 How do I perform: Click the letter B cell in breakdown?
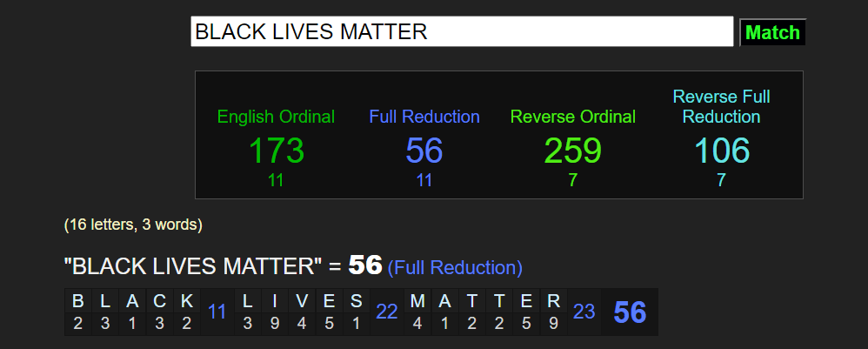tap(78, 312)
